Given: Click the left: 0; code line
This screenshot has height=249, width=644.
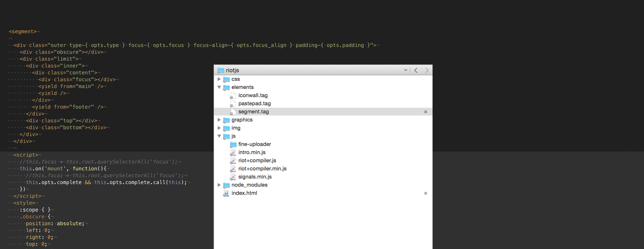Looking at the screenshot, I should [38, 230].
